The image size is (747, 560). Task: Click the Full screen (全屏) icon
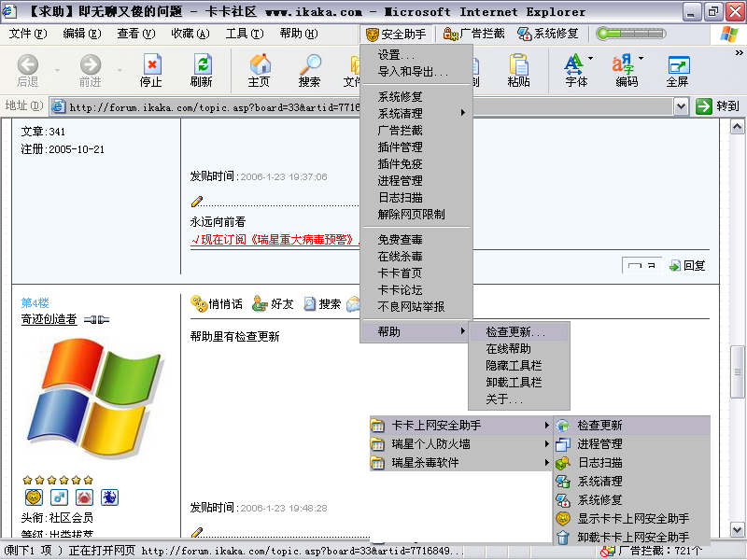coord(679,64)
